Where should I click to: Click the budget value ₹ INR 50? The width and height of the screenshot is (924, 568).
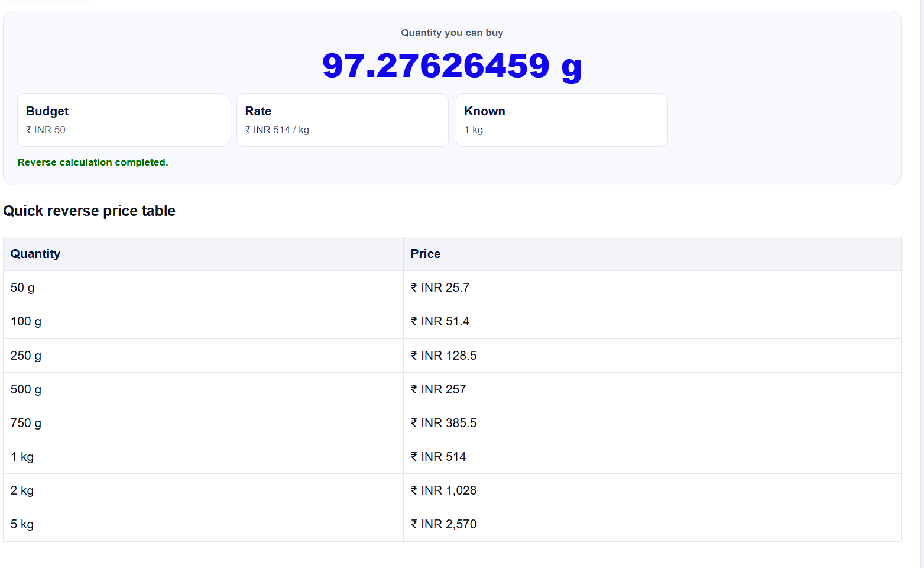(46, 130)
